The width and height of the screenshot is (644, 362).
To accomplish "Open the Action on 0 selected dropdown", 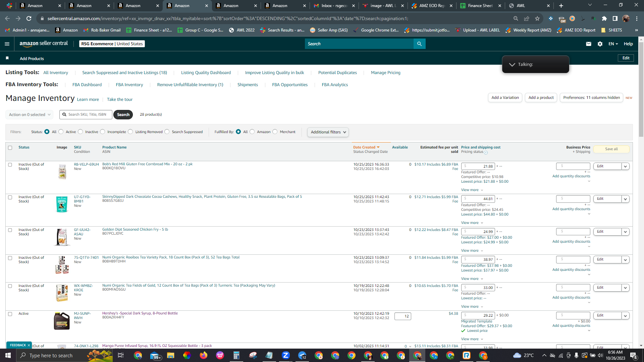I will point(30,115).
